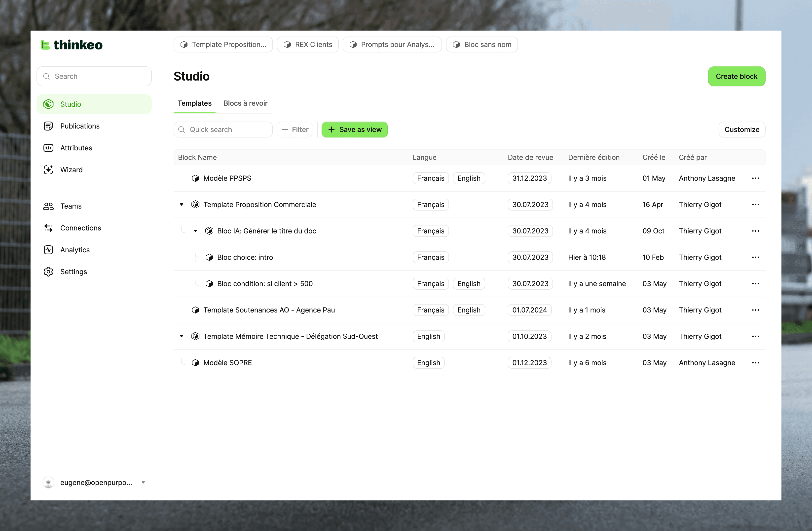Click block icon beside Modèle SOPRE
This screenshot has width=812, height=531.
(195, 363)
